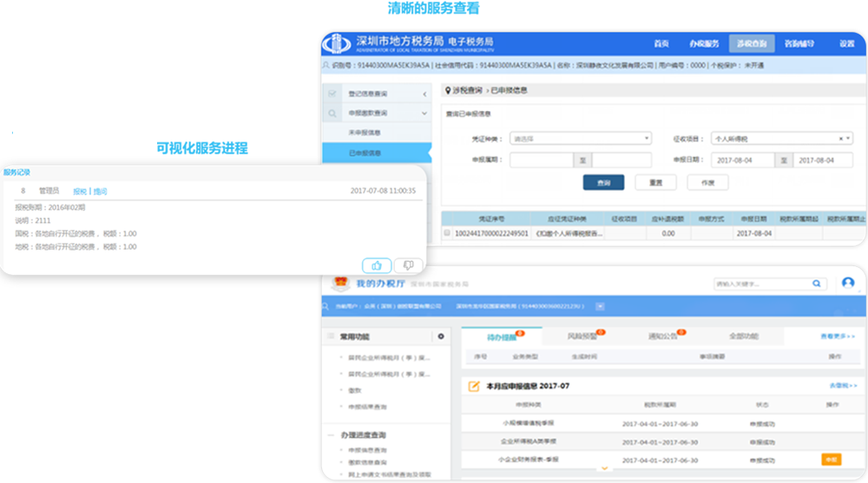
Task: Click the 服务记录 heading
Action: pos(16,173)
